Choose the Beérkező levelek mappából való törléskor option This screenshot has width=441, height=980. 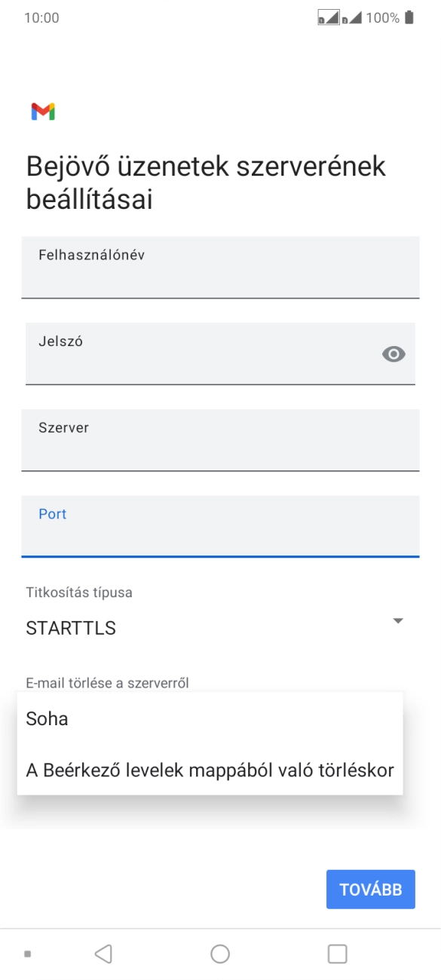click(x=210, y=770)
